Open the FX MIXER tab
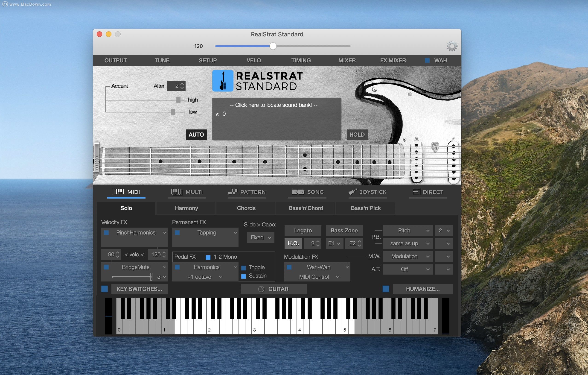Image resolution: width=588 pixels, height=375 pixels. pos(393,60)
